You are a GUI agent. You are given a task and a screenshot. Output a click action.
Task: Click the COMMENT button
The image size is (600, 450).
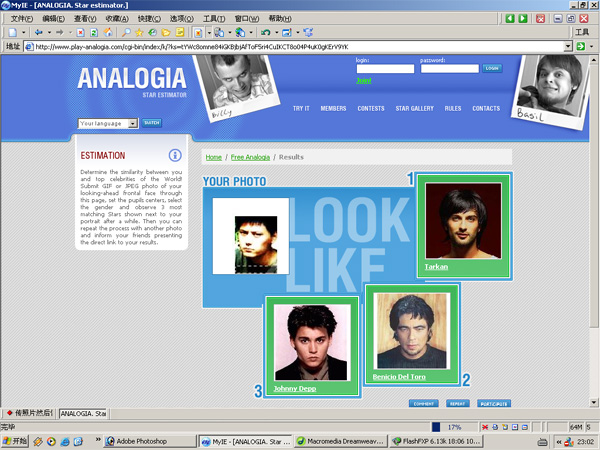pos(424,404)
